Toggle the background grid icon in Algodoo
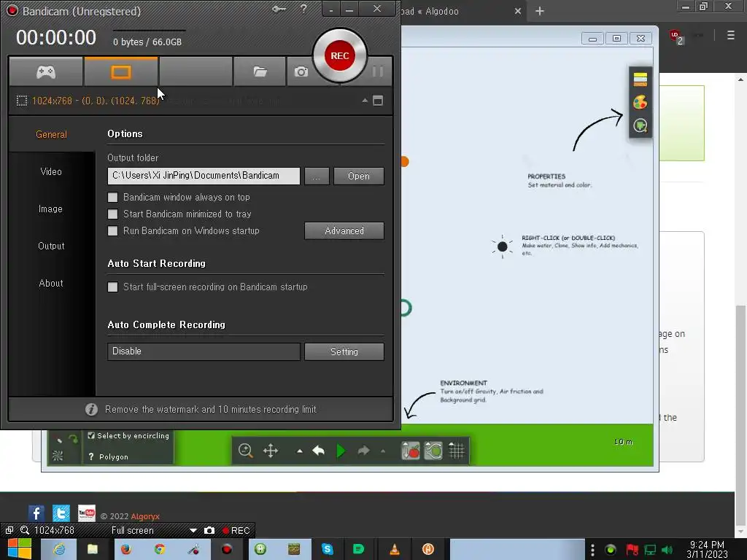Viewport: 747px width, 560px height. (x=457, y=451)
